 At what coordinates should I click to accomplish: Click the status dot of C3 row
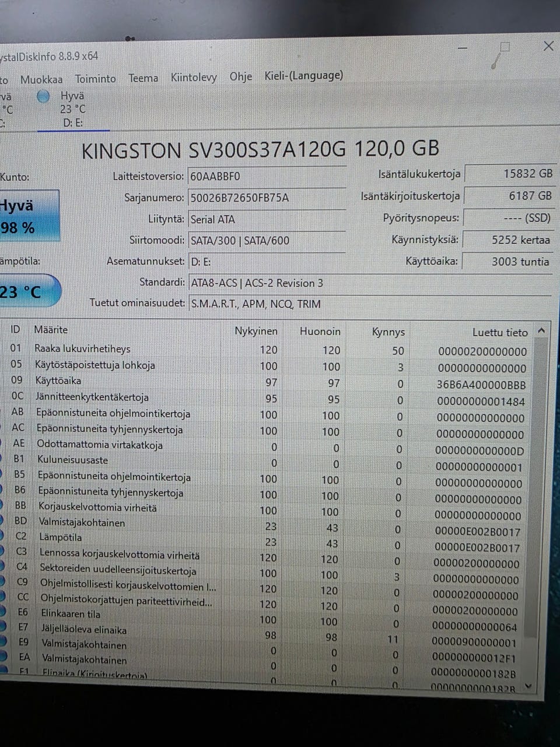2,551
